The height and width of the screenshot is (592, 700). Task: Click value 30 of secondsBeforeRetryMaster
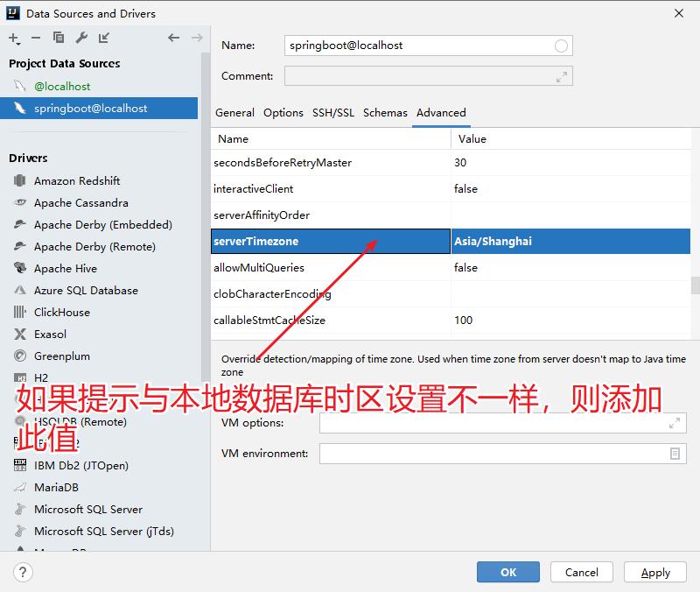[571, 163]
